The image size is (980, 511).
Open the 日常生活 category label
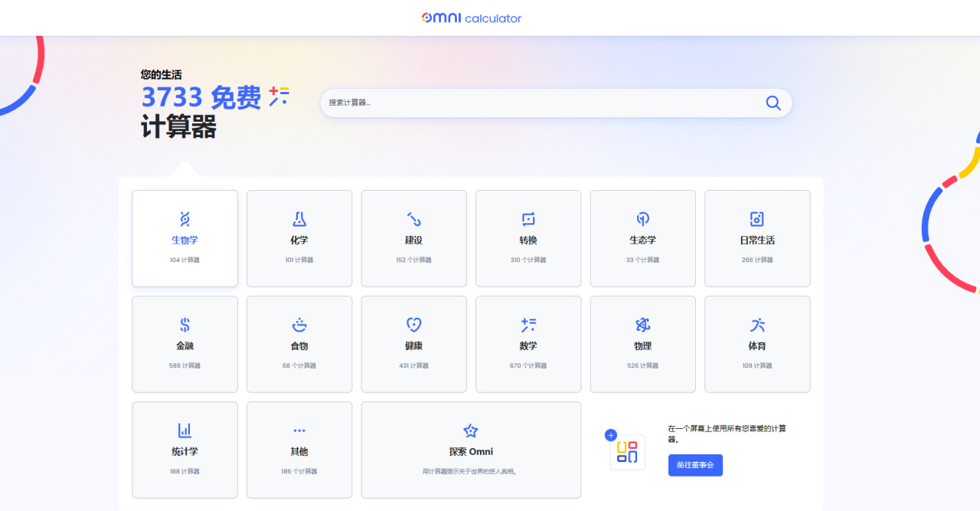coord(757,240)
